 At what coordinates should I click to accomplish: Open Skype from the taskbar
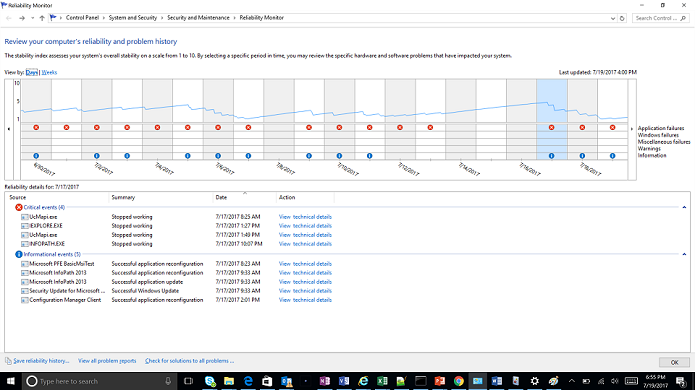point(210,381)
